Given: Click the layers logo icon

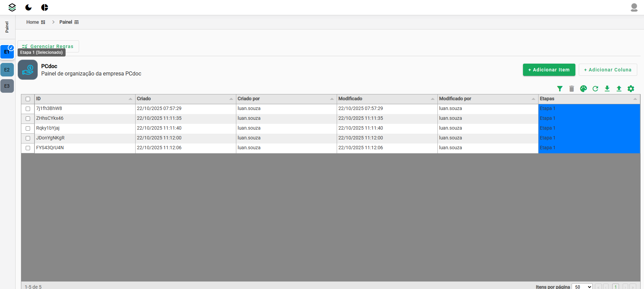Looking at the screenshot, I should point(12,7).
